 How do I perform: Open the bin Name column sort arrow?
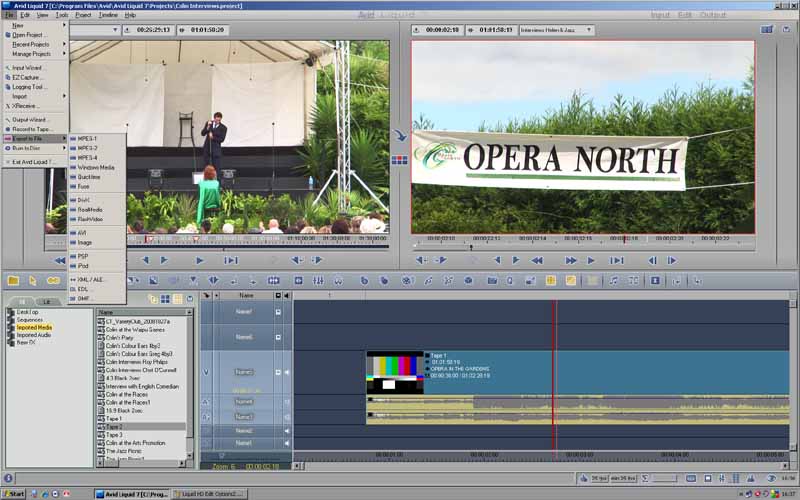pyautogui.click(x=189, y=312)
